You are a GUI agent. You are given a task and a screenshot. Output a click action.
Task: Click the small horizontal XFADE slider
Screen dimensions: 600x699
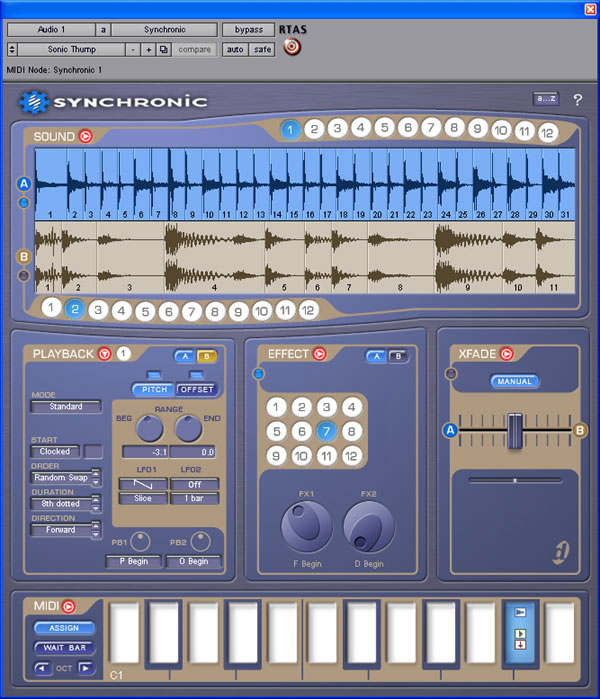pyautogui.click(x=515, y=481)
